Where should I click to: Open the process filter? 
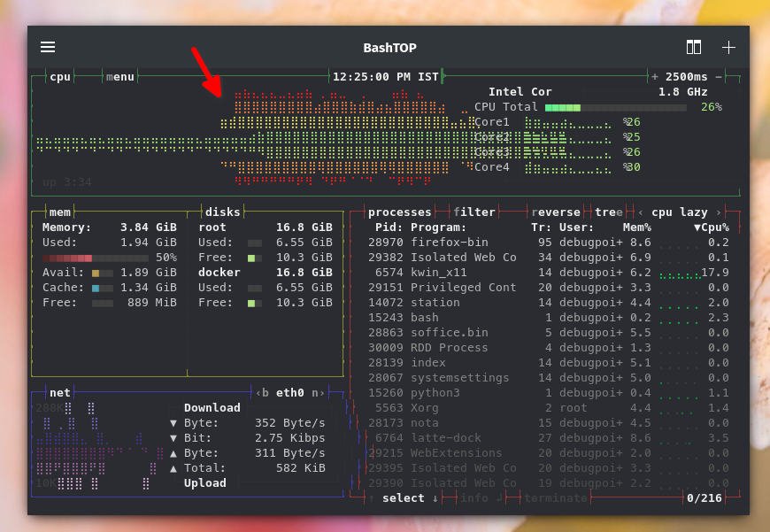tap(475, 212)
